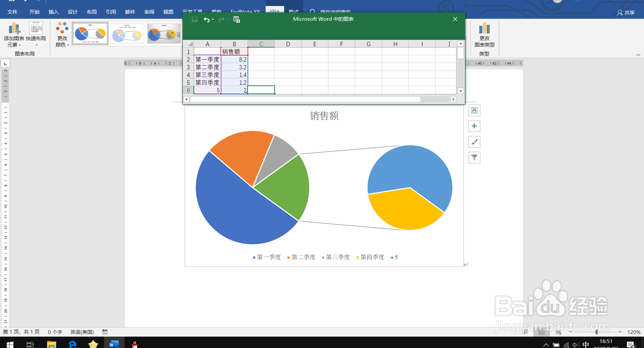The width and height of the screenshot is (644, 348).
Task: Switch to 邮件 ribbon tab
Action: tap(130, 12)
